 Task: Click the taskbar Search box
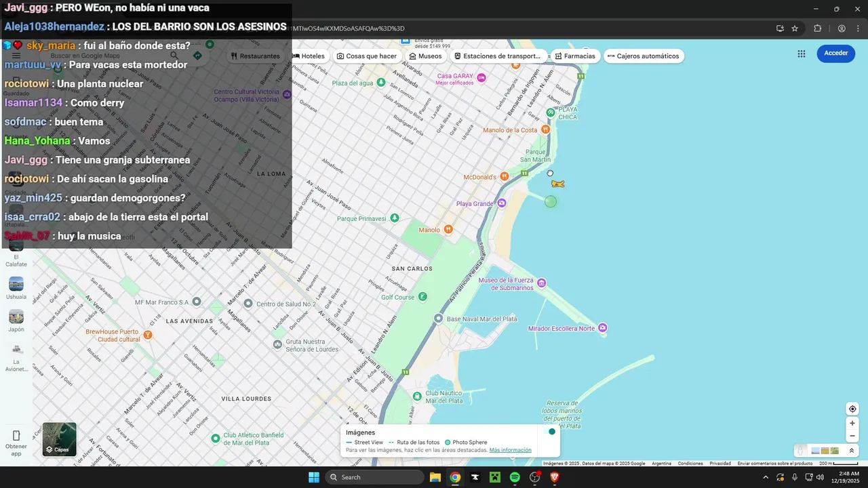click(x=374, y=477)
